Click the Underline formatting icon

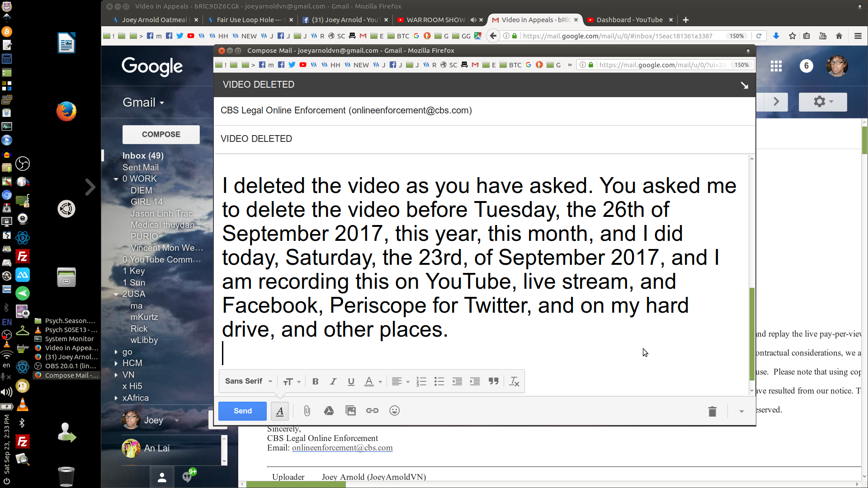[351, 381]
